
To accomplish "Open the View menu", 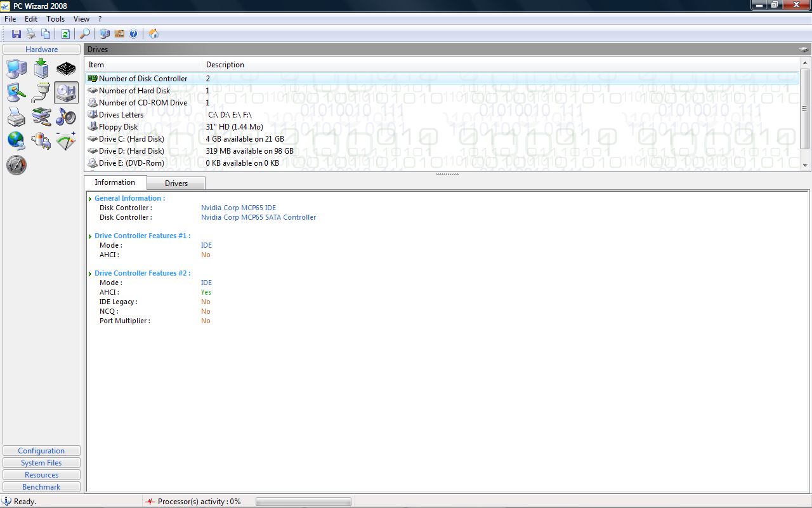I will (81, 19).
